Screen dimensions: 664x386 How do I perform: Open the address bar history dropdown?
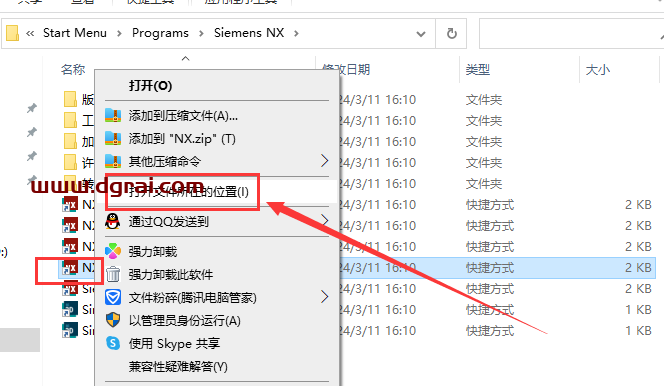(421, 33)
